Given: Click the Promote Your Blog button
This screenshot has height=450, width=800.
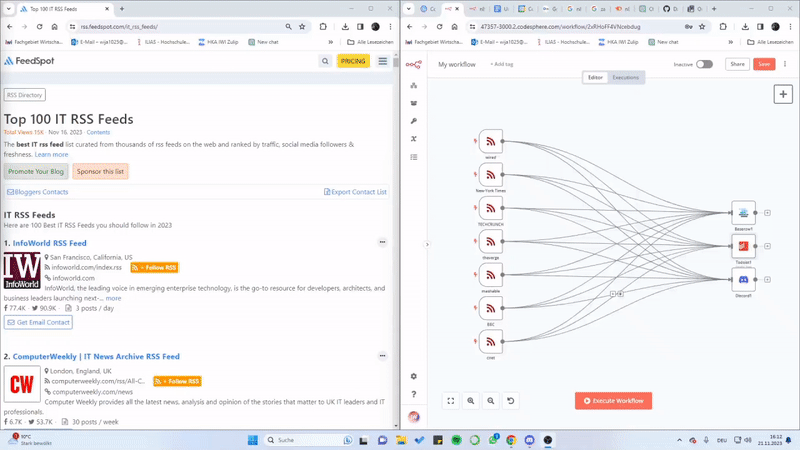Looking at the screenshot, I should [36, 171].
